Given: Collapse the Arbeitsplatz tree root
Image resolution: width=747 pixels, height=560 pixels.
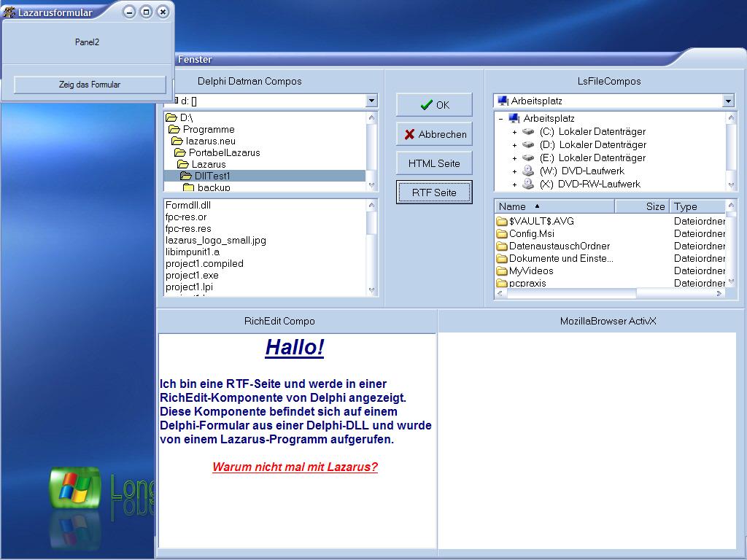Looking at the screenshot, I should pos(500,119).
